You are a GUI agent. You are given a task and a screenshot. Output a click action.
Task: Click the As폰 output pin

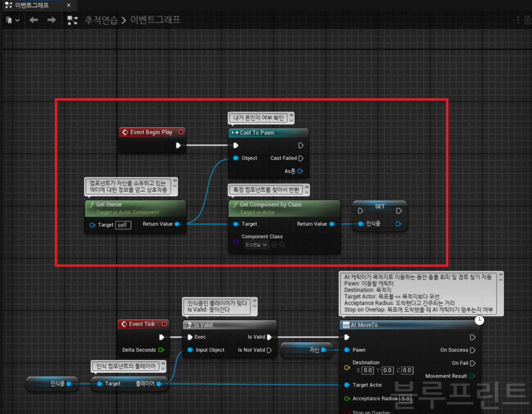click(300, 171)
